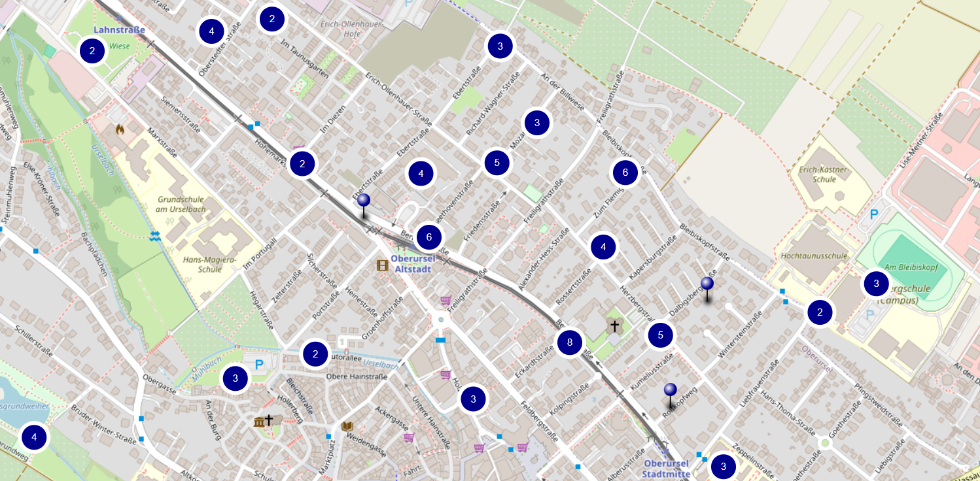
Task: Click the 3 cluster at Ebertstraße's northern end
Action: [500, 46]
